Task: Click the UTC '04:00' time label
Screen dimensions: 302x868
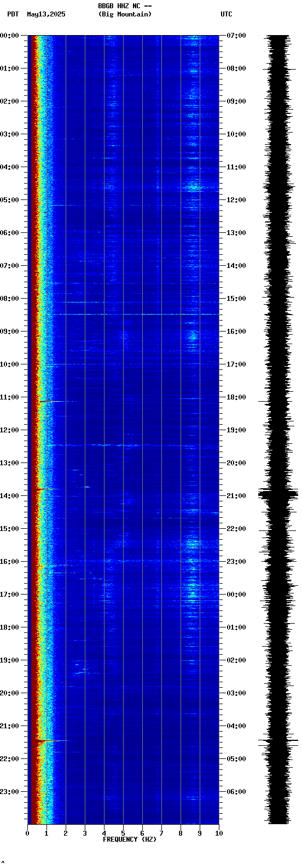Action: (236, 726)
